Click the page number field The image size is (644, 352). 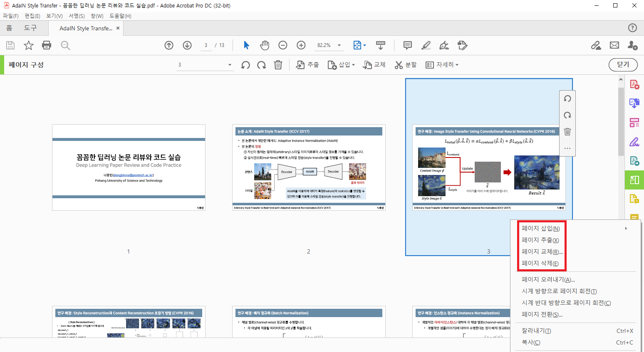[206, 45]
